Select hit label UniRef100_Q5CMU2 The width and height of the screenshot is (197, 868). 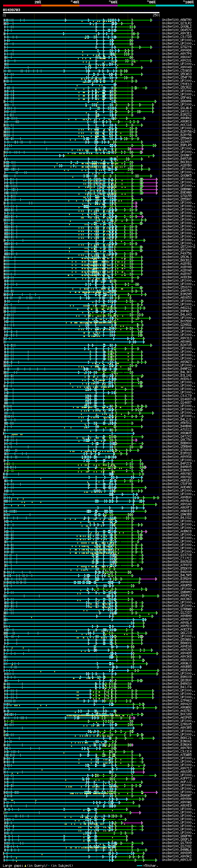click(x=177, y=88)
